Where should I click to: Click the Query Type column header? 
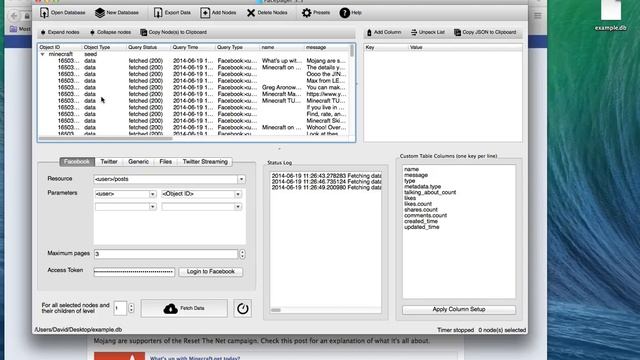pos(238,47)
